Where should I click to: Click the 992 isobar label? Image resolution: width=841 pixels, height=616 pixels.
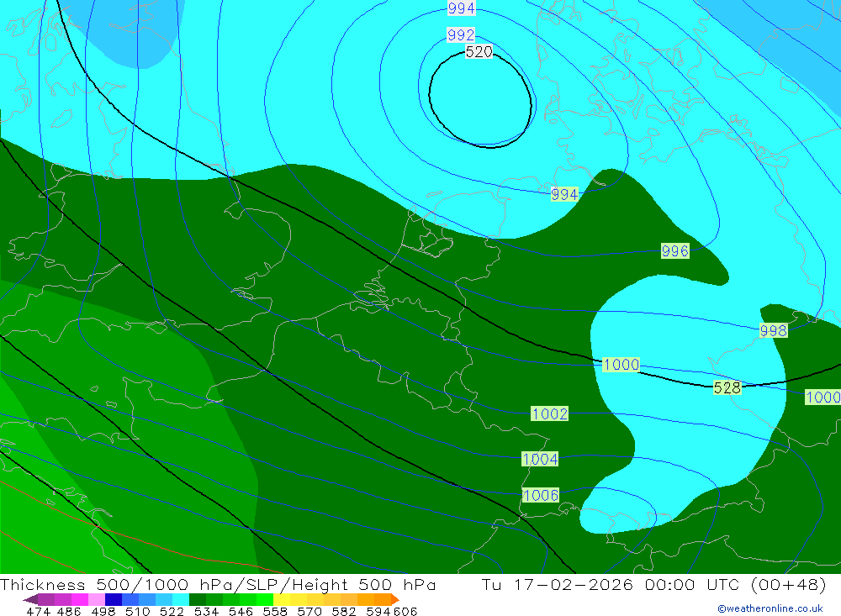tap(461, 34)
